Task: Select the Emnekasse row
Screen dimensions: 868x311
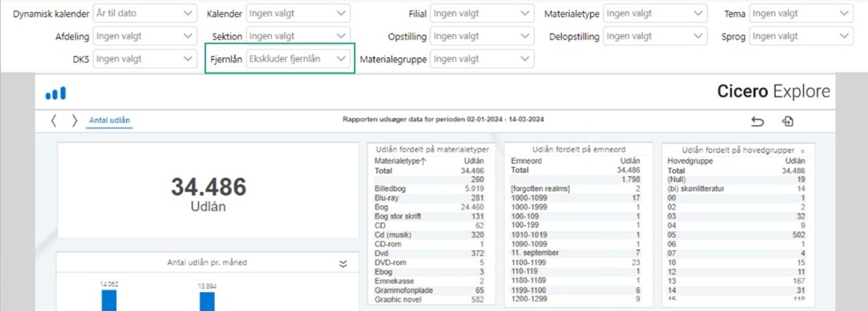Action: coord(429,281)
